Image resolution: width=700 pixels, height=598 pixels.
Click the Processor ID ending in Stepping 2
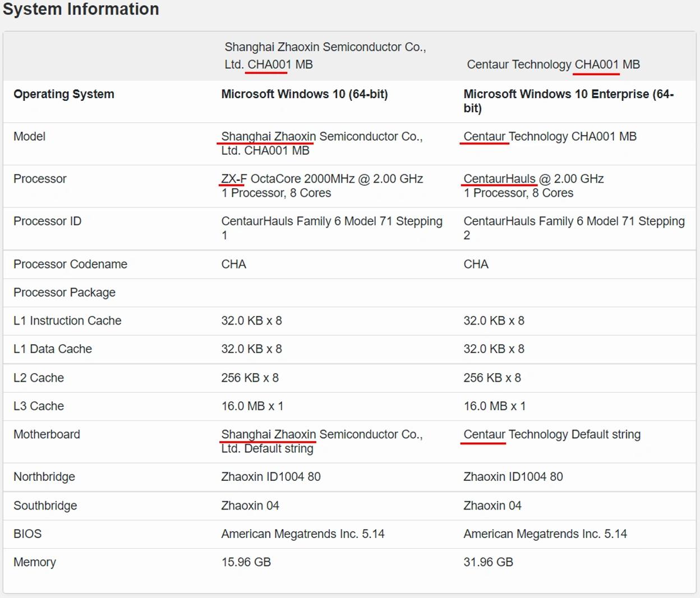pyautogui.click(x=574, y=228)
